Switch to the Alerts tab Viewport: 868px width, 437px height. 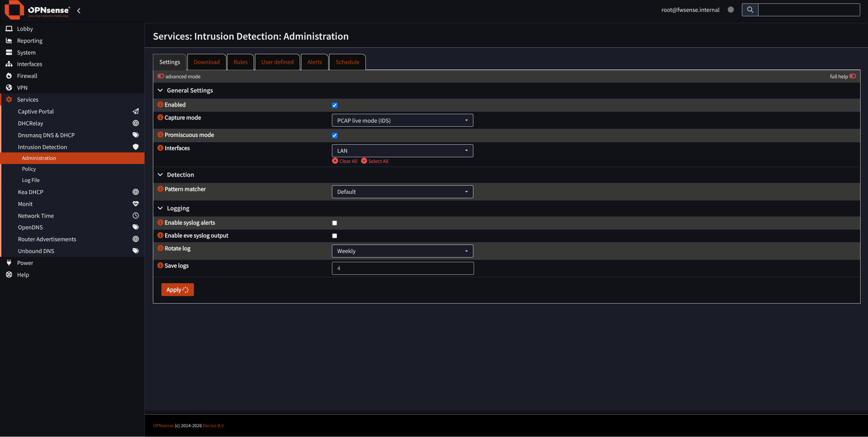click(x=315, y=62)
